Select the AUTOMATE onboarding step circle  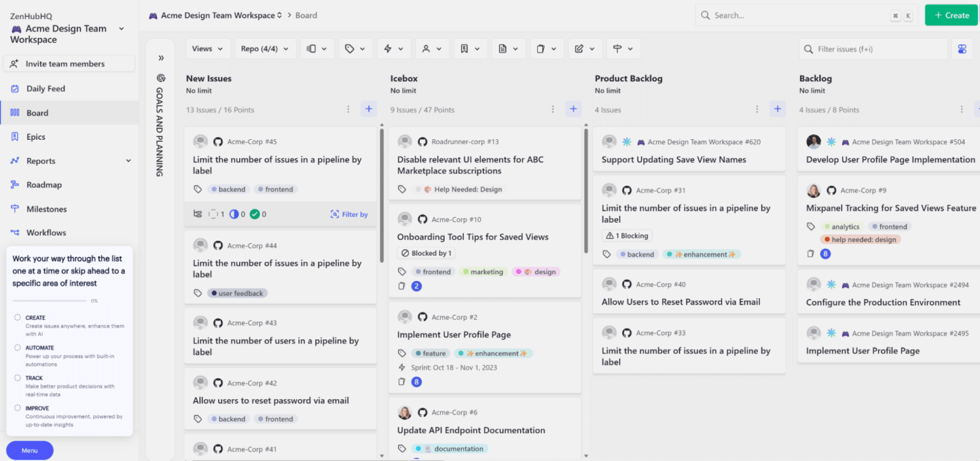(x=18, y=348)
